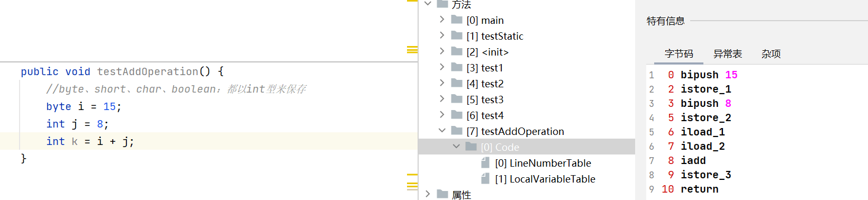
Task: Click the folder icon of <init> method
Action: coord(457,51)
